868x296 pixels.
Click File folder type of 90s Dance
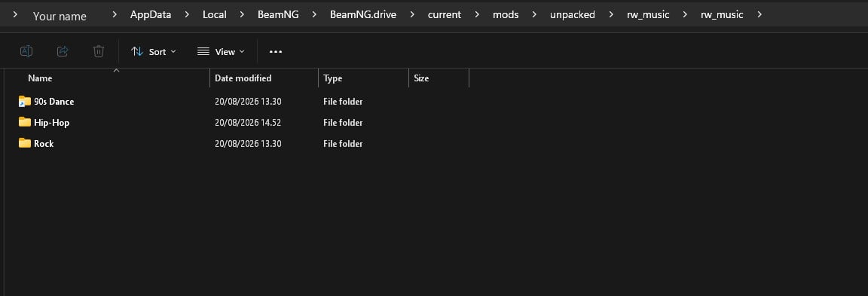343,102
